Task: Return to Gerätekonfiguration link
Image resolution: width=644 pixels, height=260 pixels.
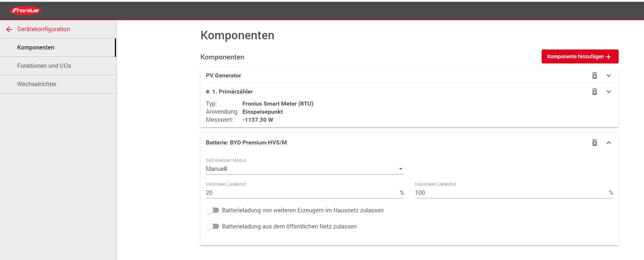Action: click(x=43, y=29)
